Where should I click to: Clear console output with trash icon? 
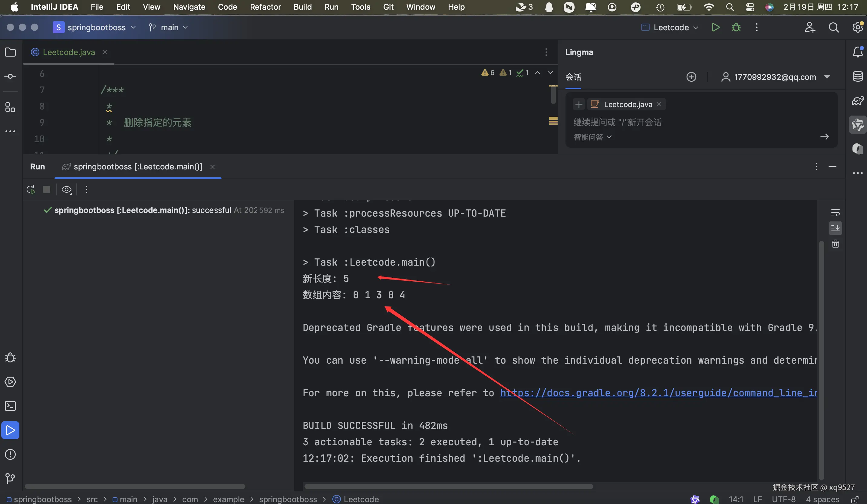click(835, 244)
